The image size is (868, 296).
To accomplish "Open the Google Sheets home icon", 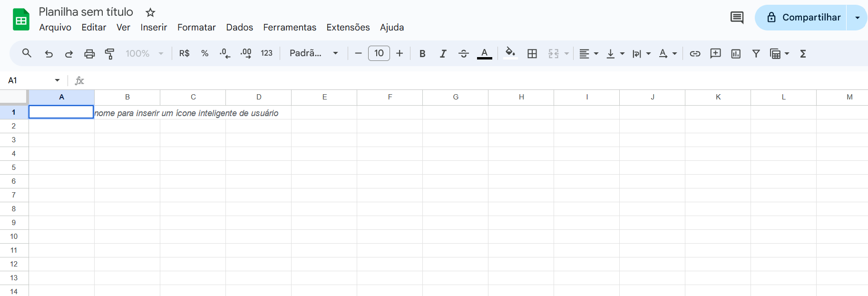I will coord(21,20).
